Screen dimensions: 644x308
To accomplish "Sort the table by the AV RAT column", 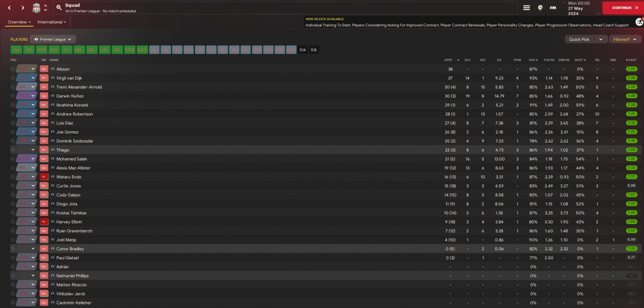I will [x=631, y=60].
